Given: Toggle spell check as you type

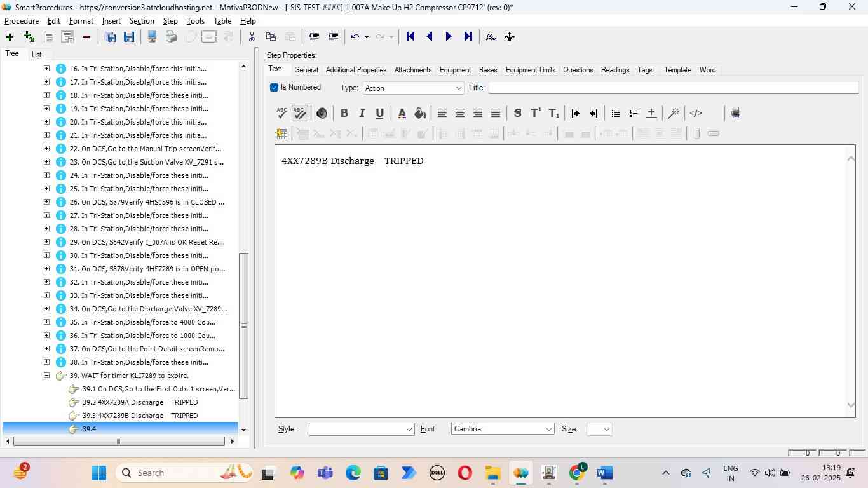Looking at the screenshot, I should (299, 113).
